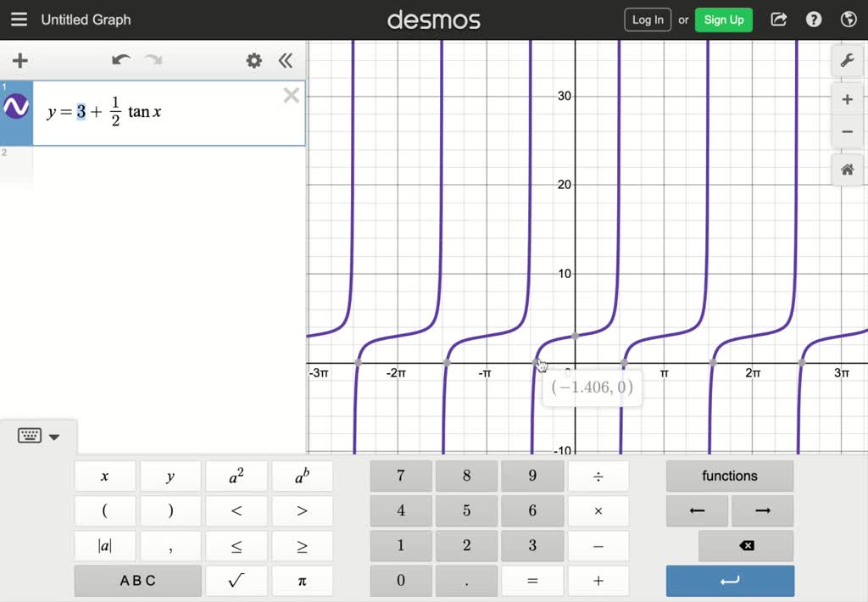The width and height of the screenshot is (868, 602).
Task: Collapse the expressions panel with double chevron
Action: point(286,60)
